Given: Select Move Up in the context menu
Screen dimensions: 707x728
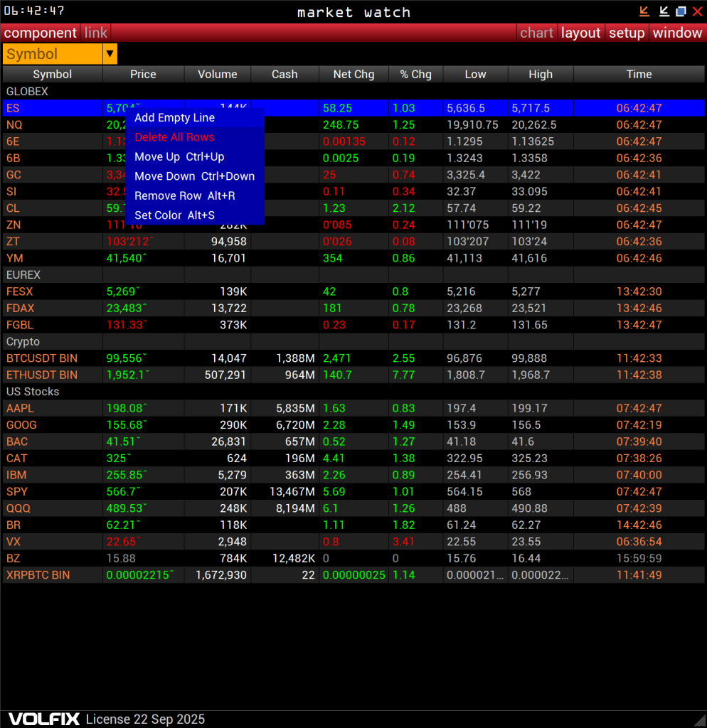Looking at the screenshot, I should pyautogui.click(x=195, y=157).
